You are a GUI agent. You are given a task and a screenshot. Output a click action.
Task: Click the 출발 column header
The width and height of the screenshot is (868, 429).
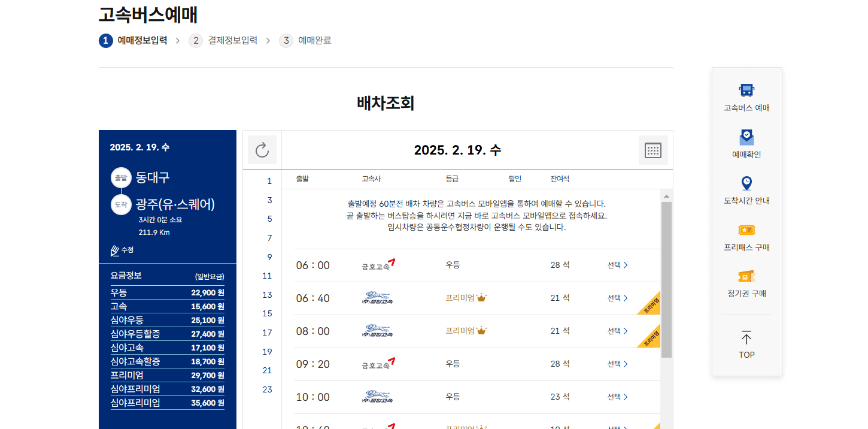point(302,179)
